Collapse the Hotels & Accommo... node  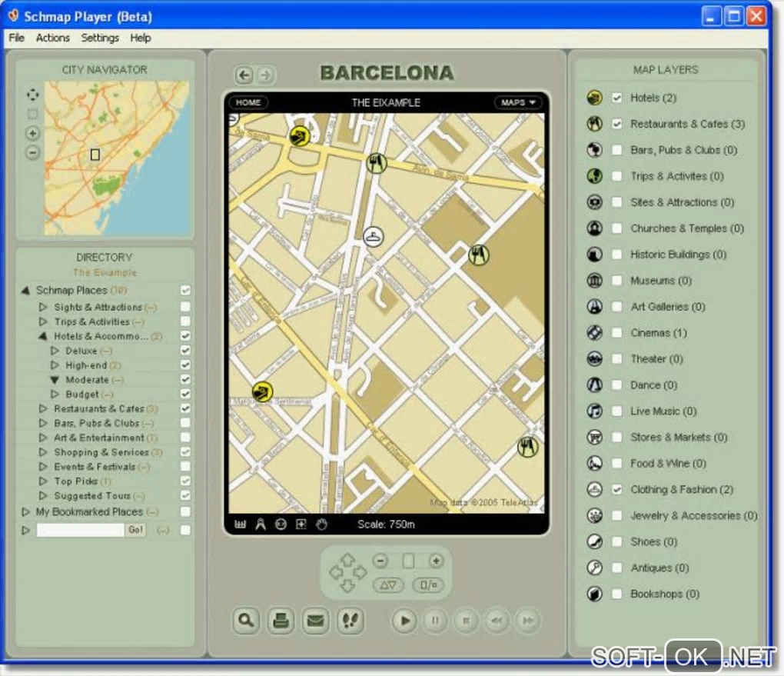(x=43, y=336)
